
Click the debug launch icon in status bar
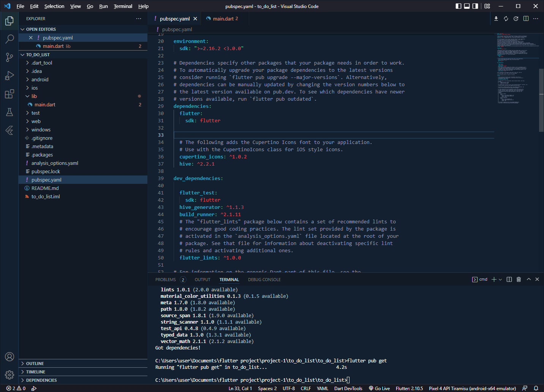[34, 388]
